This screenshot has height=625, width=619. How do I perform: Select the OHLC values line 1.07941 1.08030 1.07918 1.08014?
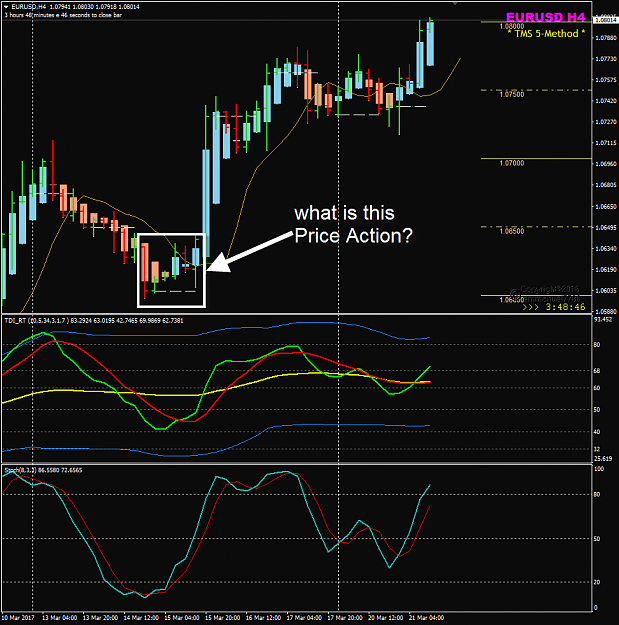94,7
